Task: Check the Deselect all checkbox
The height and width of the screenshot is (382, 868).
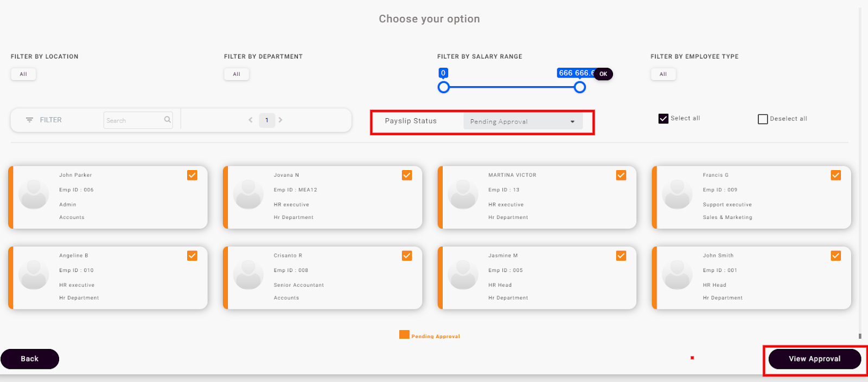Action: pyautogui.click(x=762, y=119)
